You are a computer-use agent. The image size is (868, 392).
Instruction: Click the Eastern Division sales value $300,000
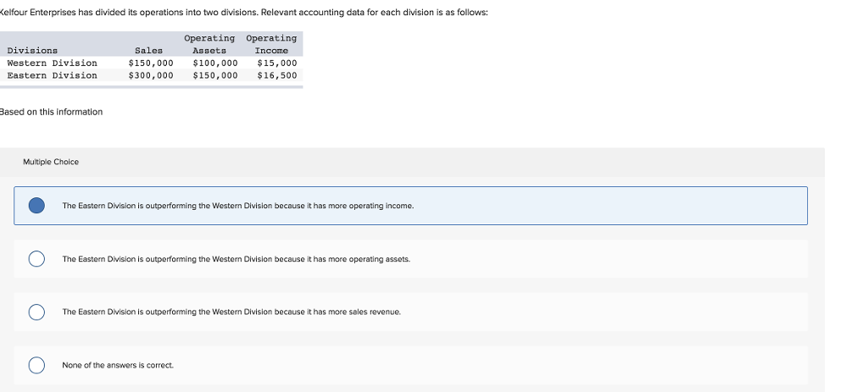pyautogui.click(x=151, y=75)
